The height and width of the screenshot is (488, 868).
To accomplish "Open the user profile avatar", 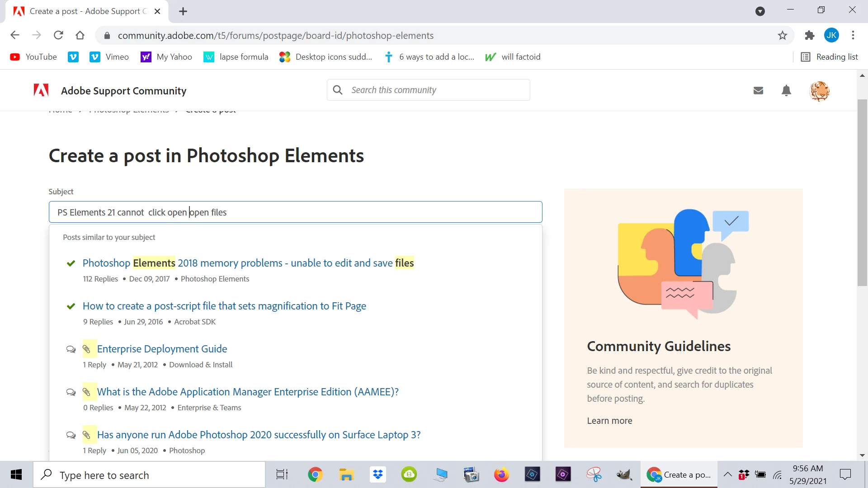I will click(819, 91).
